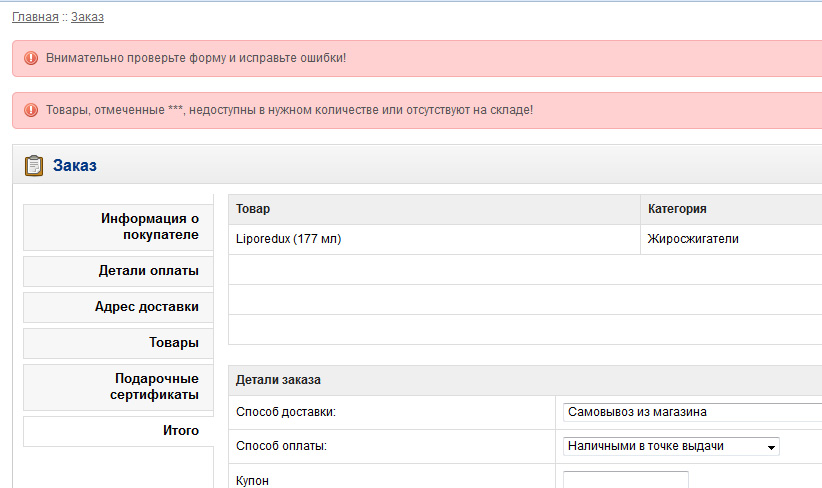This screenshot has width=822, height=488.
Task: Click the clipboard icon next to Заказ heading
Action: 34,165
